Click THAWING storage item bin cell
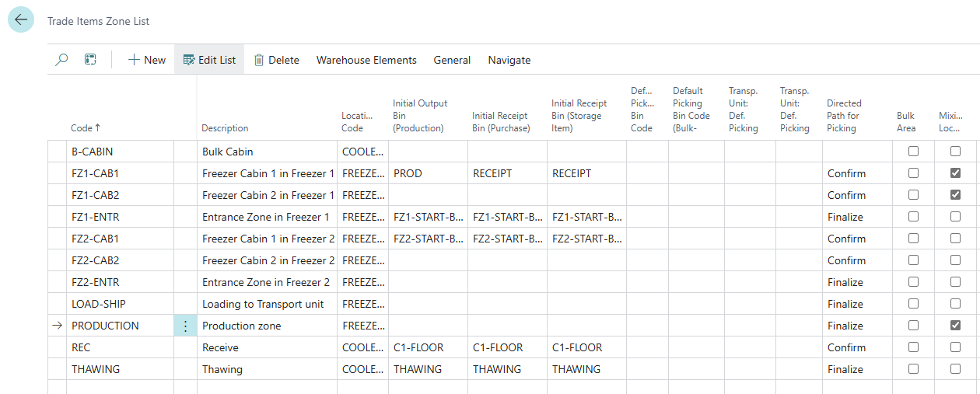The image size is (980, 394). [x=586, y=369]
